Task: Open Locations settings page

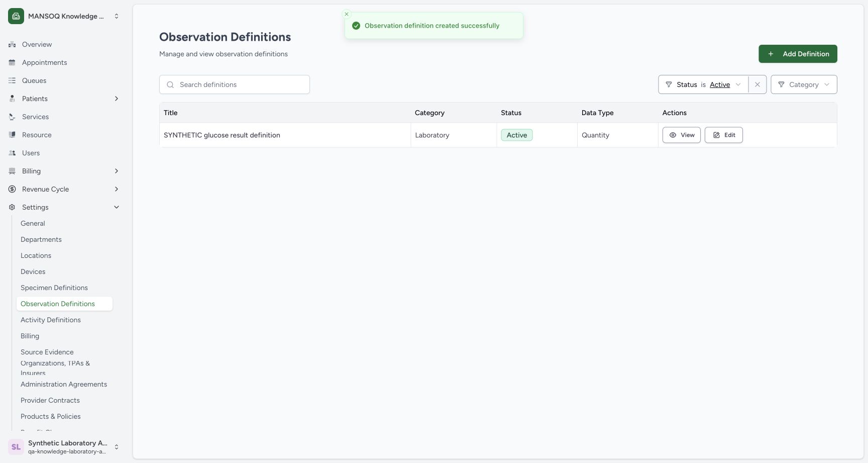Action: (36, 255)
